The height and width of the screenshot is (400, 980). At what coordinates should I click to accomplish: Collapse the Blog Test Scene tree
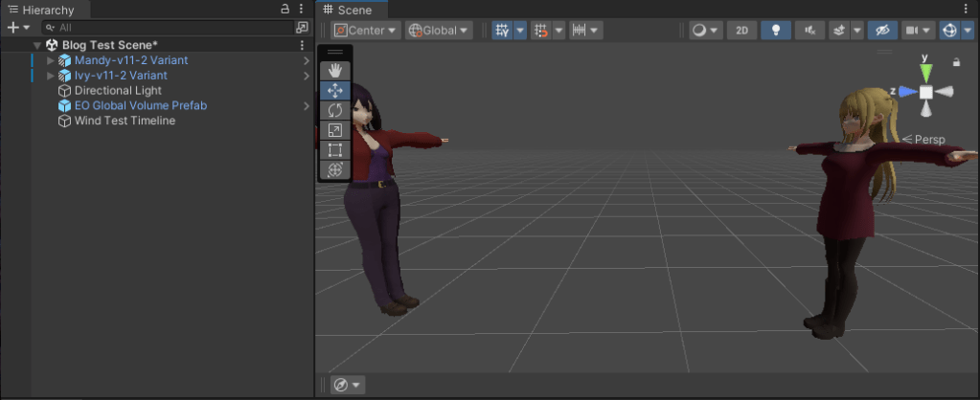coord(37,46)
